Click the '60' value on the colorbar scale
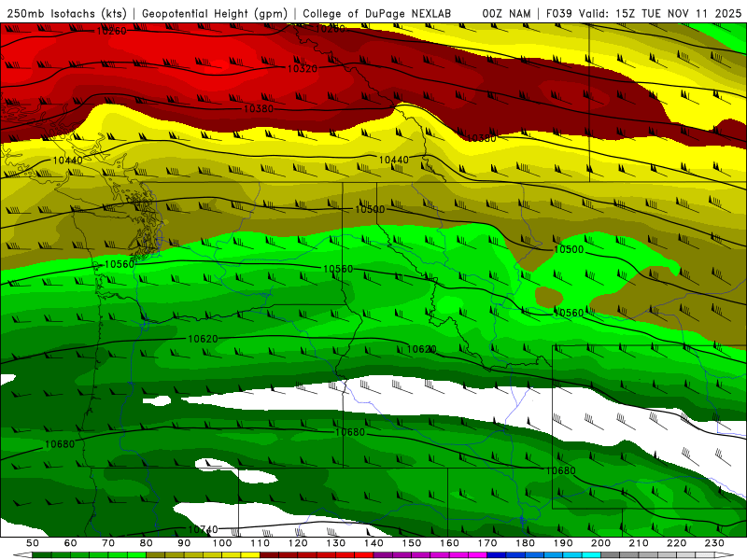747x560 pixels. (71, 543)
